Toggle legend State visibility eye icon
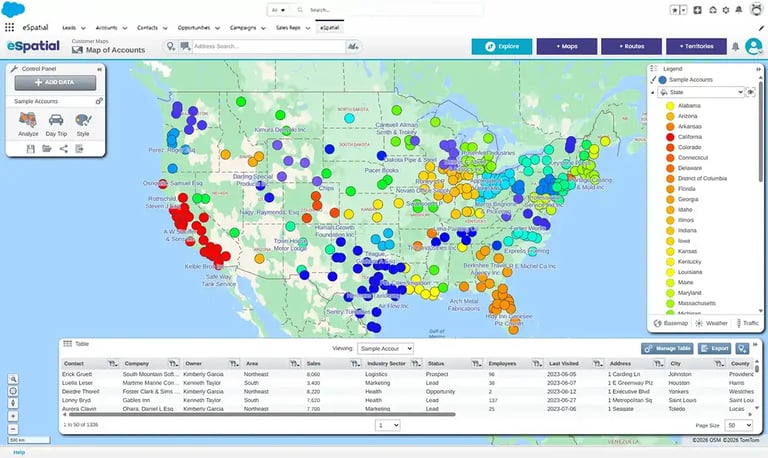The image size is (768, 458). [x=750, y=92]
